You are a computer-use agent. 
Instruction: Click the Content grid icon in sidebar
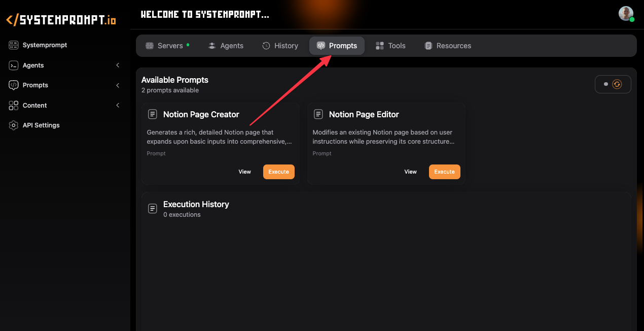pos(14,106)
